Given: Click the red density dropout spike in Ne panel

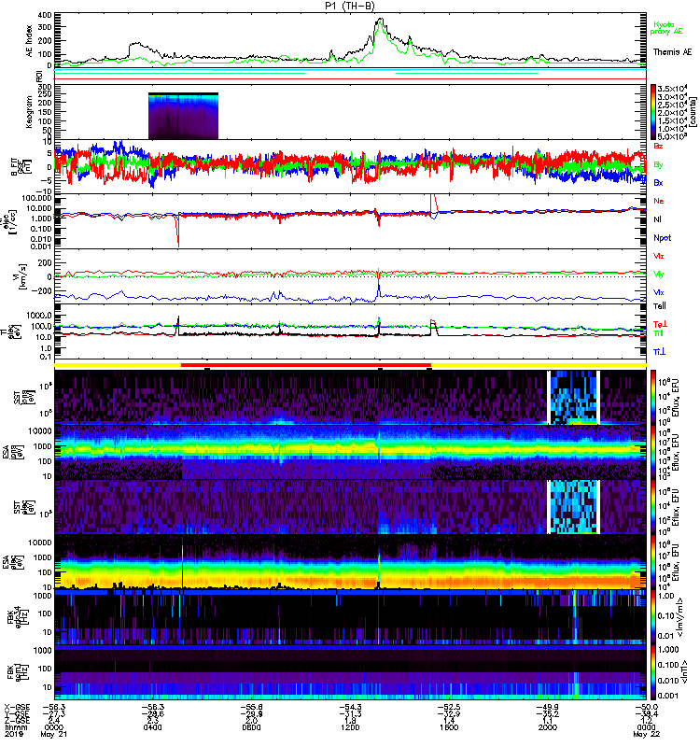Looking at the screenshot, I should click(x=177, y=231).
